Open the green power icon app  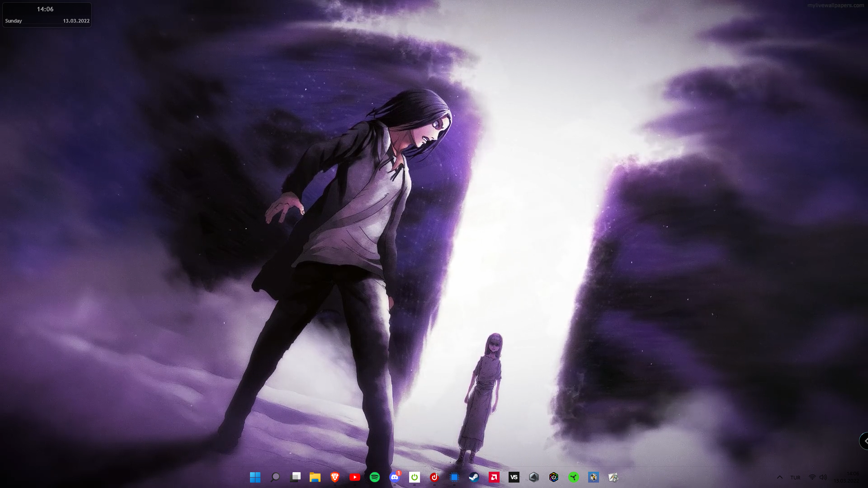(415, 477)
